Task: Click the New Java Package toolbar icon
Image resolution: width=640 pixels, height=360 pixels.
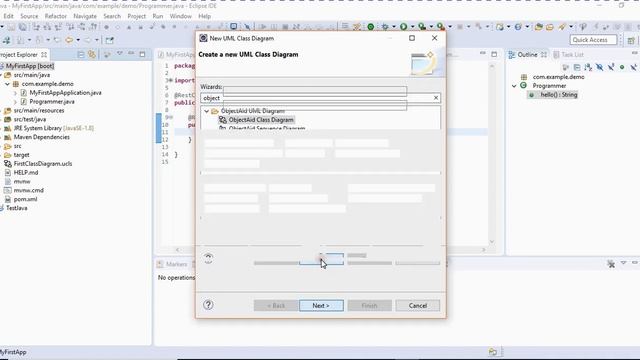Action: [x=500, y=27]
